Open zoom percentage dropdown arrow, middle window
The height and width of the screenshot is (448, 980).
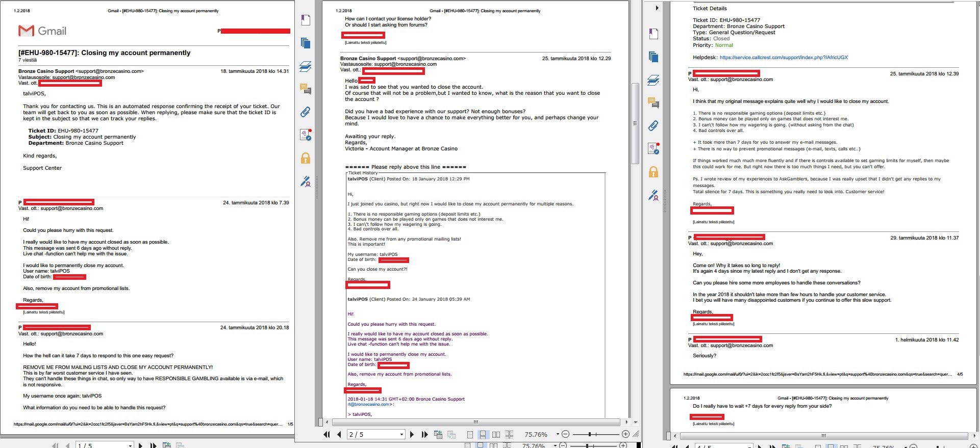coord(557,434)
